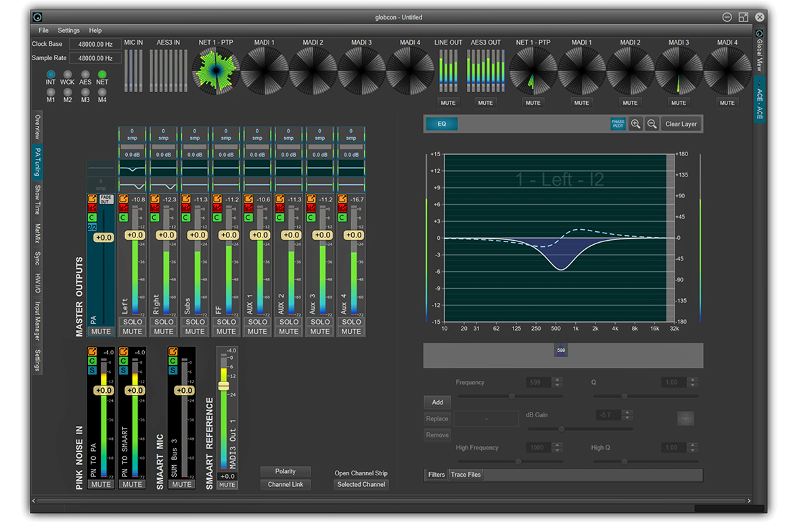Click the Selected Channel button
812x522 pixels.
point(361,484)
